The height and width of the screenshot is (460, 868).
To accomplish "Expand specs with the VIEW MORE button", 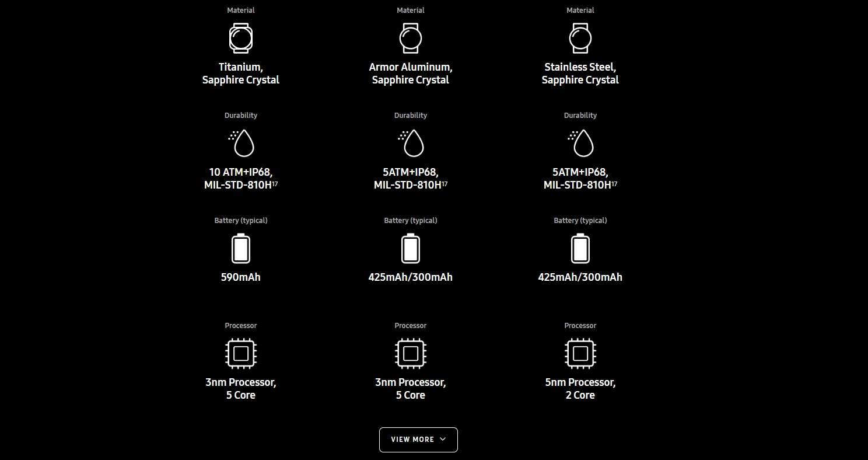I will click(x=418, y=440).
